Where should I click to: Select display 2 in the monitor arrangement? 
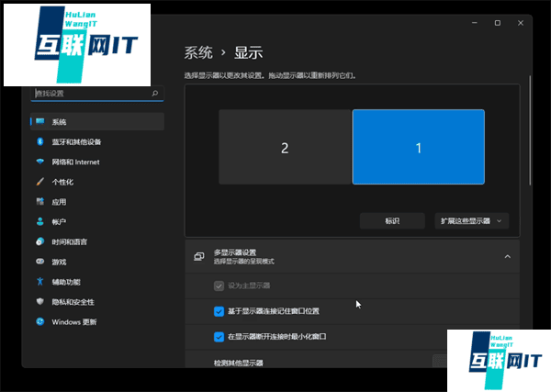[285, 148]
